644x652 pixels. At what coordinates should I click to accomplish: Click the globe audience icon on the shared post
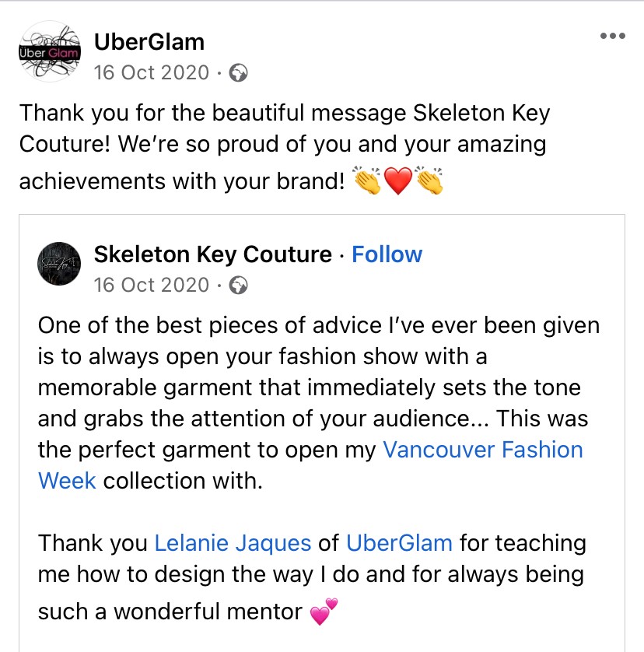(240, 286)
